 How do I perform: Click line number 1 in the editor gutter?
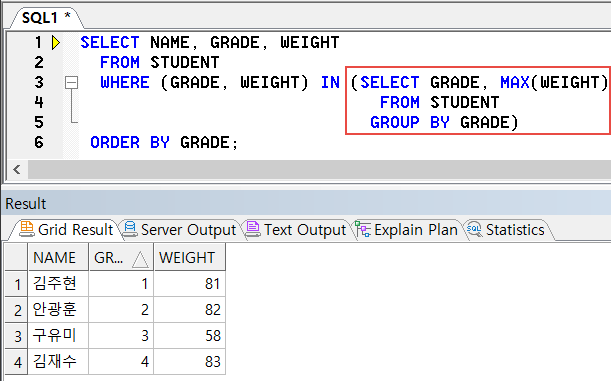point(38,42)
